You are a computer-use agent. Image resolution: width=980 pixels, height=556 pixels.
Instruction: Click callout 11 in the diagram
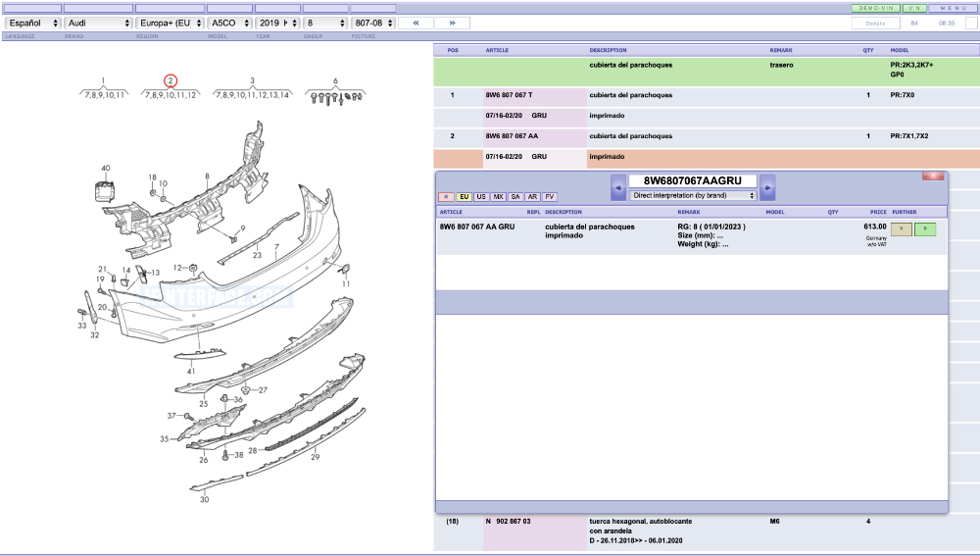pyautogui.click(x=346, y=284)
